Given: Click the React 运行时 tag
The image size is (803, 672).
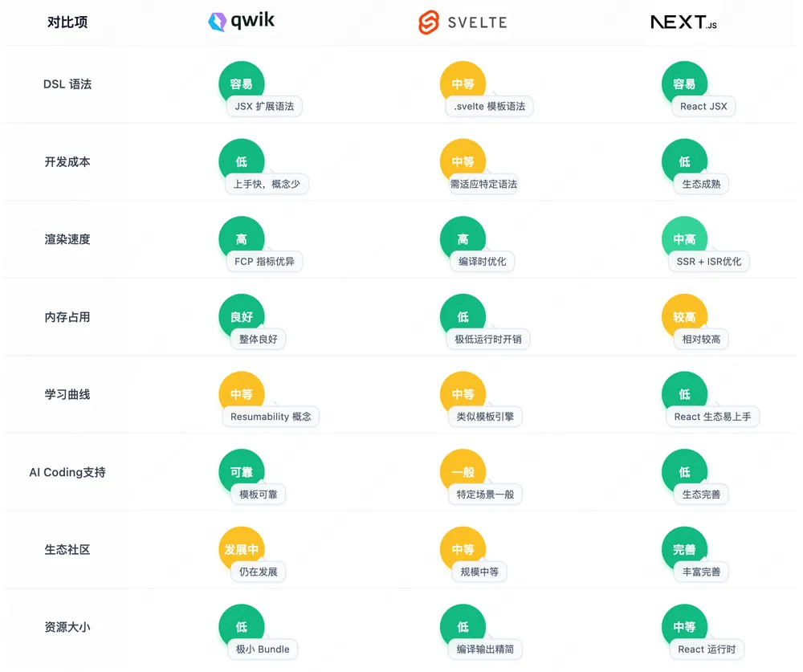Looking at the screenshot, I should (x=707, y=649).
